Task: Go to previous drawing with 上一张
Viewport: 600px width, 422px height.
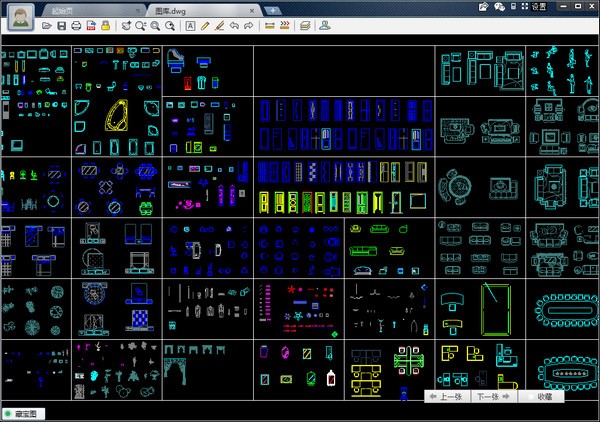Action: tap(446, 397)
